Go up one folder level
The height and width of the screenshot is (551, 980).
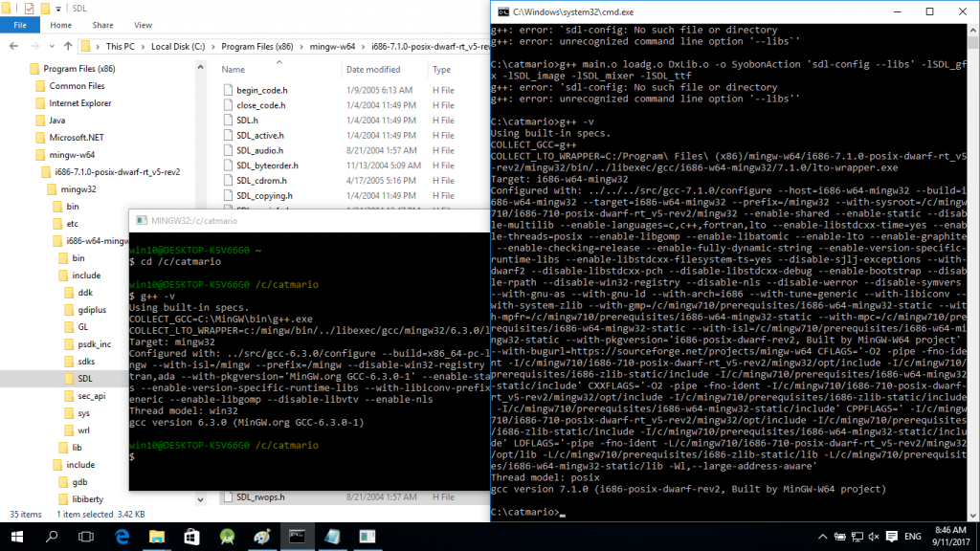tap(68, 46)
